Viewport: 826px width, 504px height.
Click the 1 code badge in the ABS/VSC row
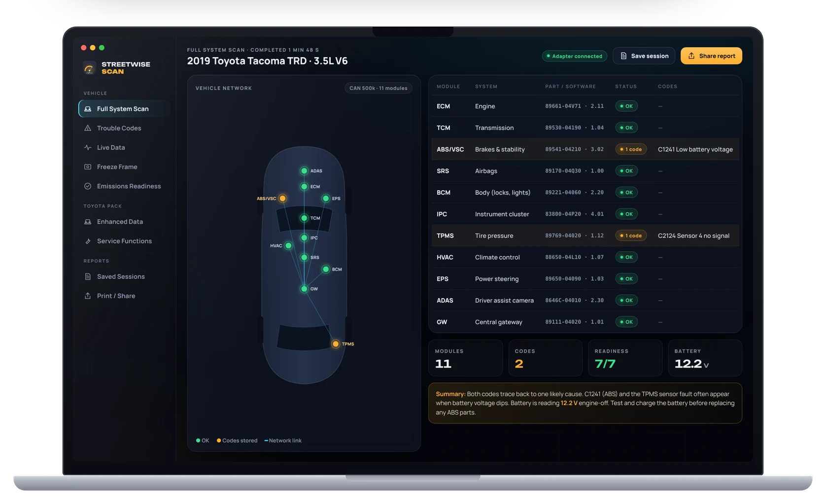631,149
